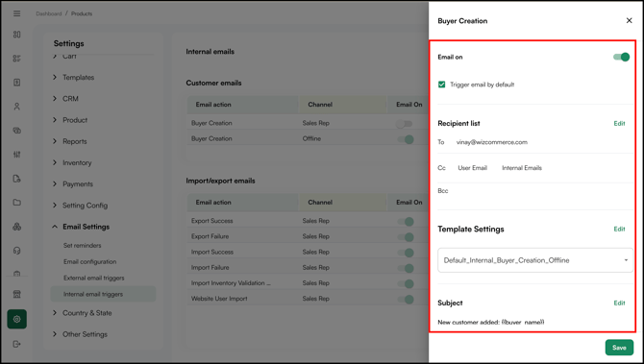This screenshot has height=364, width=644.
Task: Toggle the Email on switch
Action: point(621,57)
